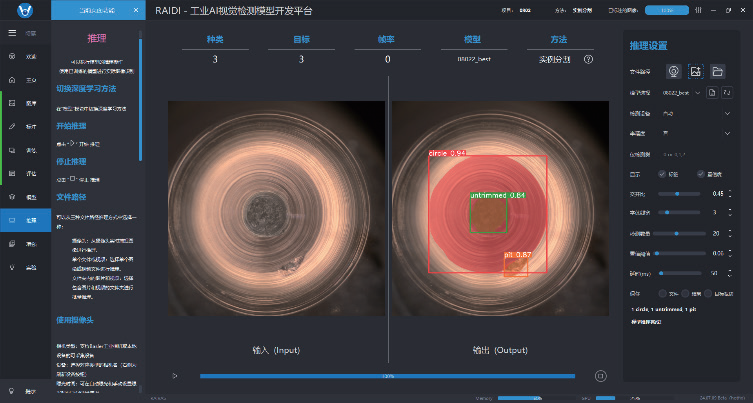Click the stepper arrows beside value 0.45
This screenshot has height=403, width=753.
pos(730,194)
